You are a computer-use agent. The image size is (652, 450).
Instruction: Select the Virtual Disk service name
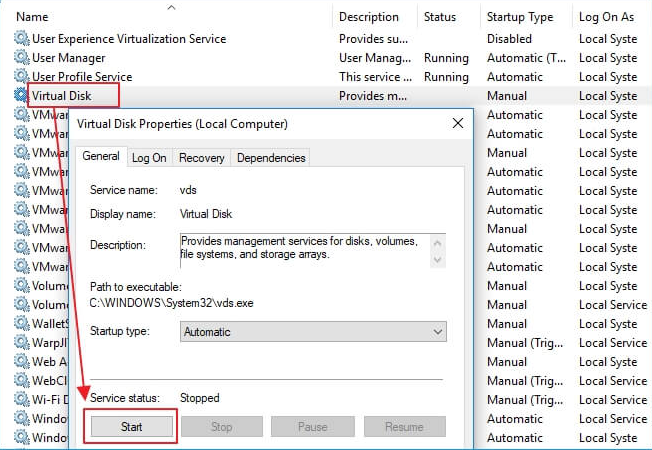click(x=62, y=96)
